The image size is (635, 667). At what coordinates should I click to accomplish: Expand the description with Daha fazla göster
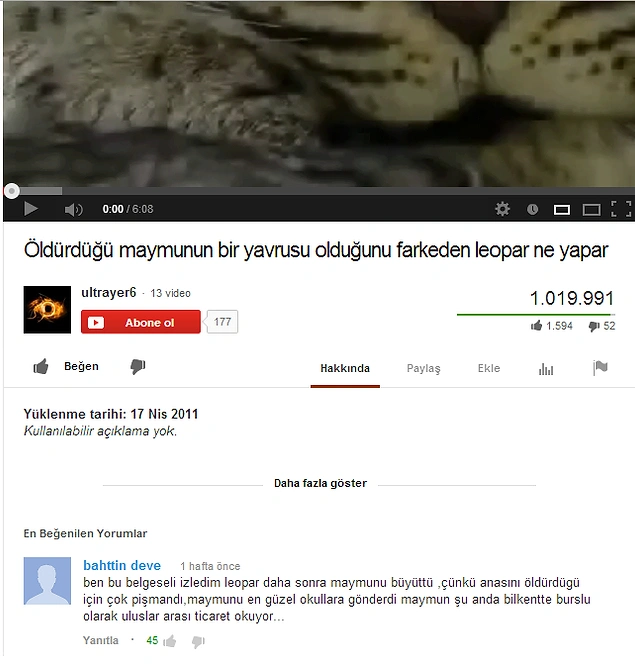click(320, 483)
